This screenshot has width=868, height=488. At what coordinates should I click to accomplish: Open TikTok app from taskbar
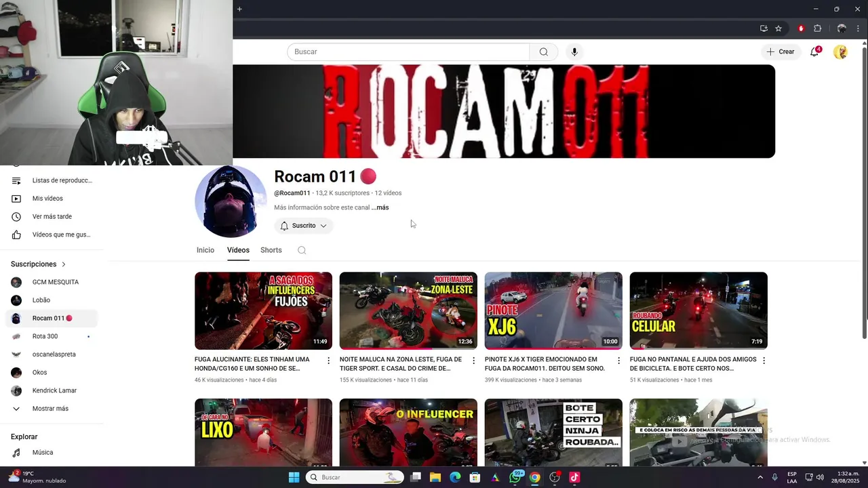pyautogui.click(x=574, y=477)
